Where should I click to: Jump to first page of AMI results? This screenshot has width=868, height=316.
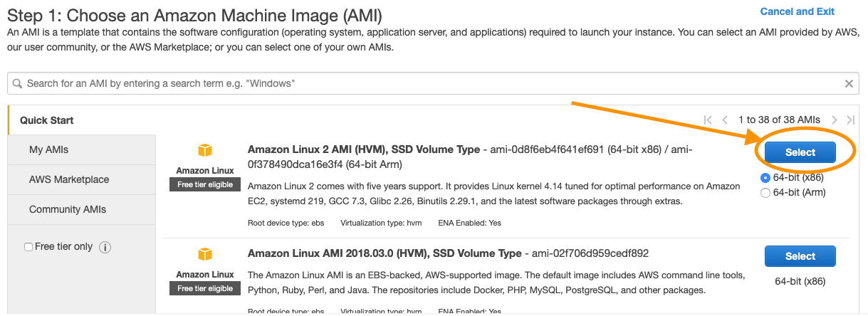pos(708,120)
